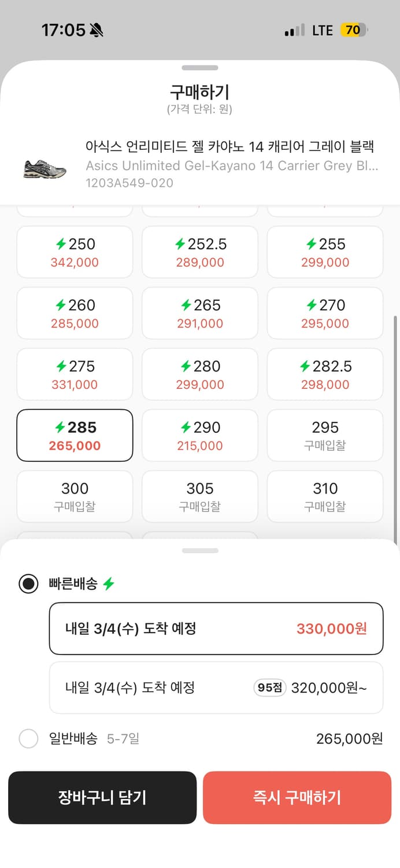This screenshot has width=400, height=868.
Task: Tap the 95점 score badge
Action: click(269, 687)
